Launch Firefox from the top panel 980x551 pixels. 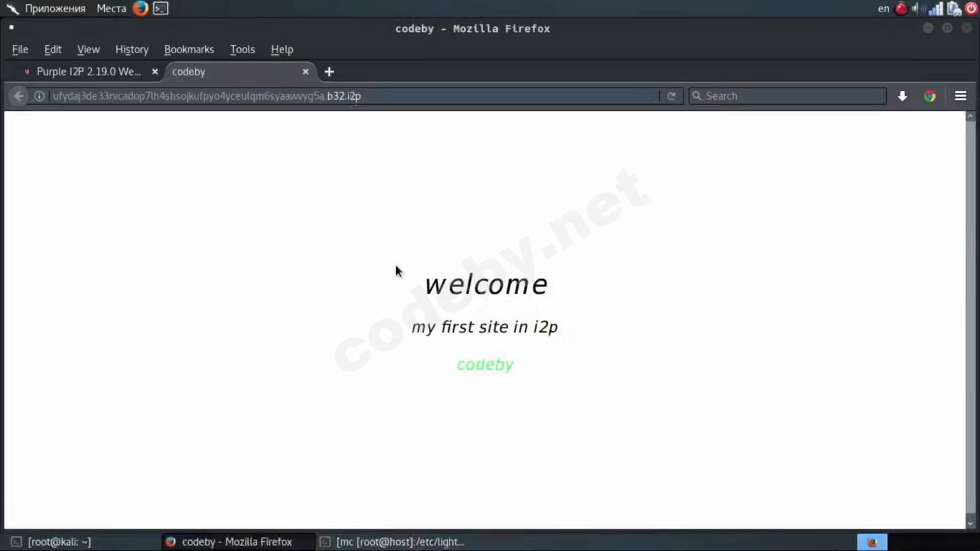pos(140,9)
